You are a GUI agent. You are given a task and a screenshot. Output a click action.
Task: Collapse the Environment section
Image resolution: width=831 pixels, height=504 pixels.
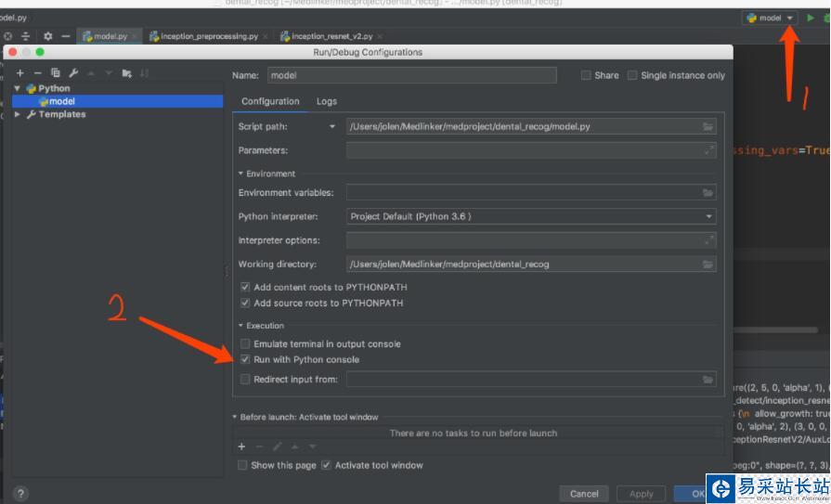tap(240, 174)
